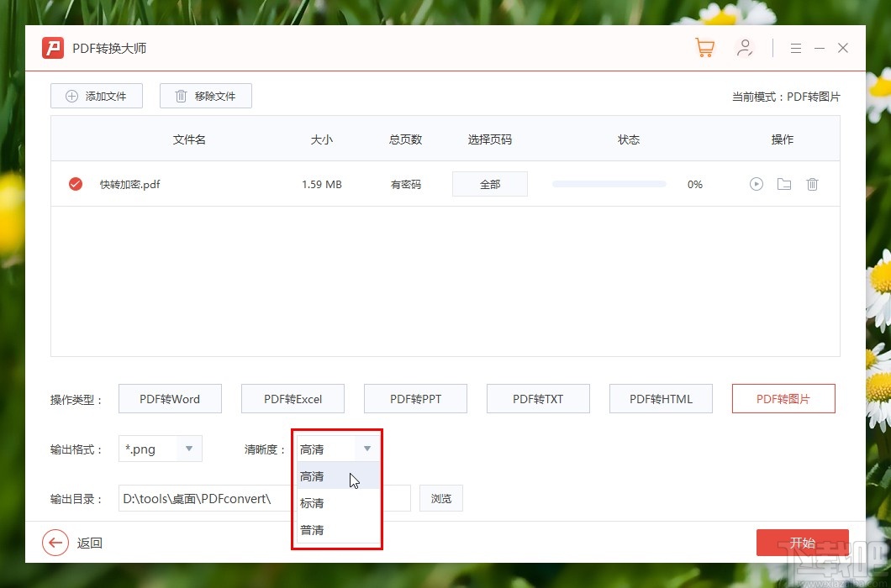Switch to PDF转Excel mode

293,399
